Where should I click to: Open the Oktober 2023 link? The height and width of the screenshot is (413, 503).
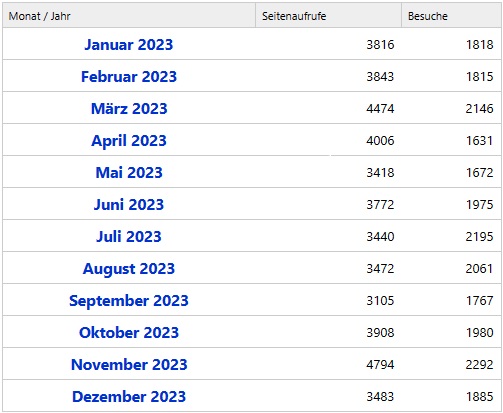(x=129, y=332)
